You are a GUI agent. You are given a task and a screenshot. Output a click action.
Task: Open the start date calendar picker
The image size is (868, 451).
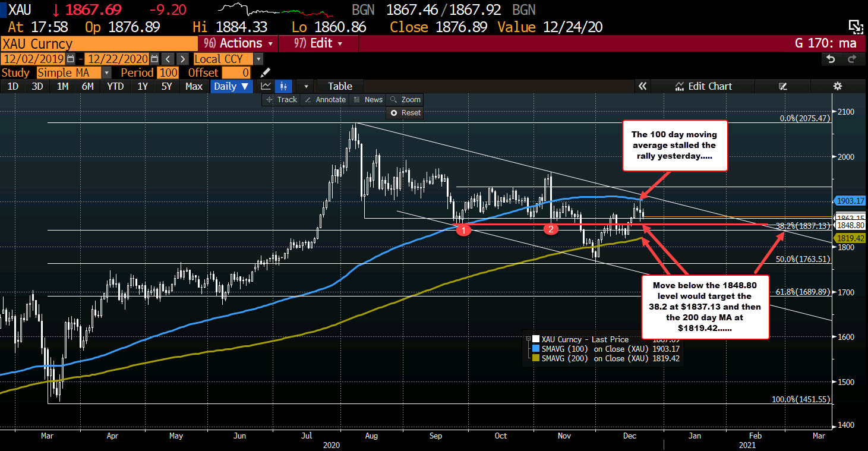click(x=71, y=59)
